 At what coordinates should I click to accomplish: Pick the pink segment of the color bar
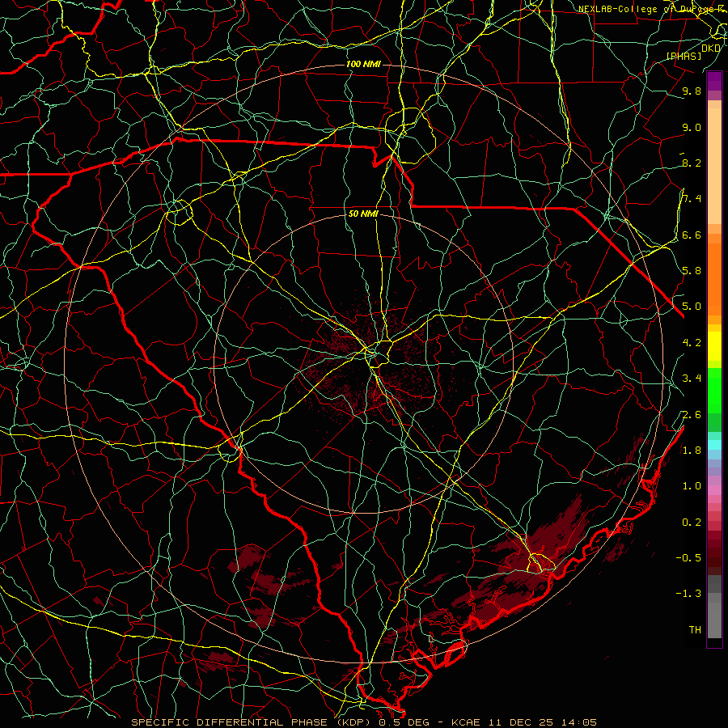[714, 490]
